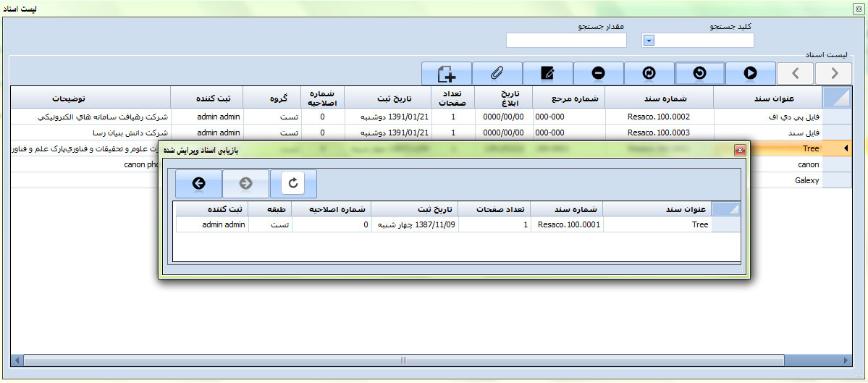Go to next page with right chevron
Screen dimensions: 868x383
pos(834,73)
